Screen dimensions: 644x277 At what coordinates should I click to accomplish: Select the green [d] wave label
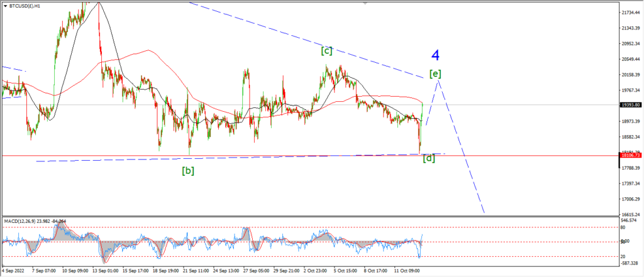[x=429, y=158]
